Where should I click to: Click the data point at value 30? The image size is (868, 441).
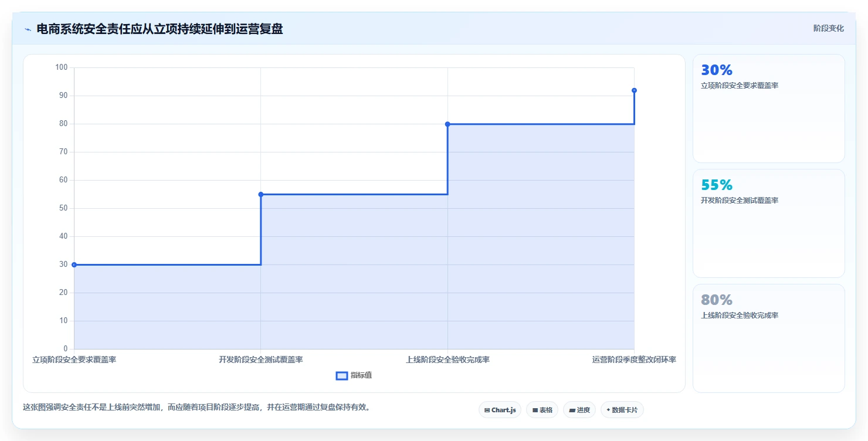click(x=74, y=264)
